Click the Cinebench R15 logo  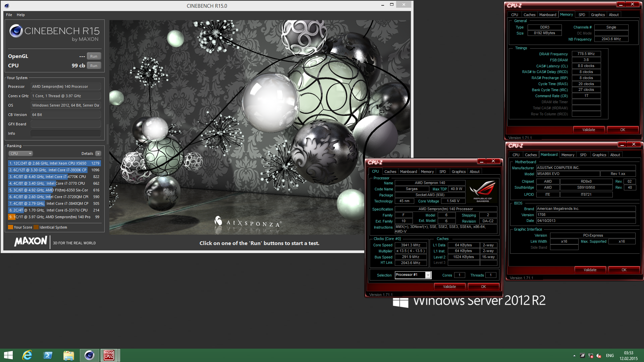[54, 33]
